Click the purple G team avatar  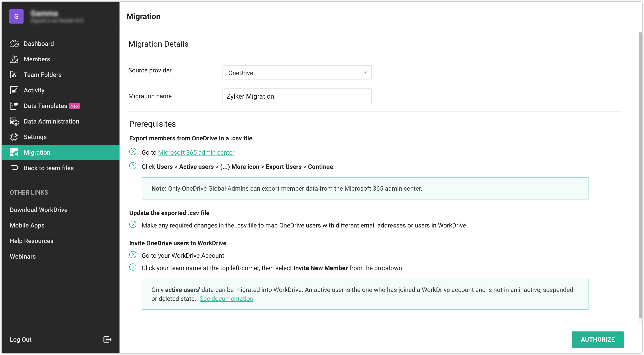pyautogui.click(x=16, y=16)
